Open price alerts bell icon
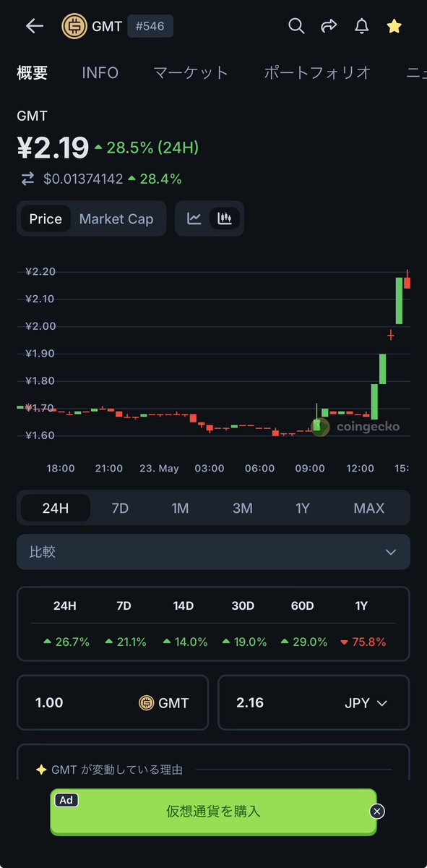This screenshot has width=427, height=868. [361, 26]
